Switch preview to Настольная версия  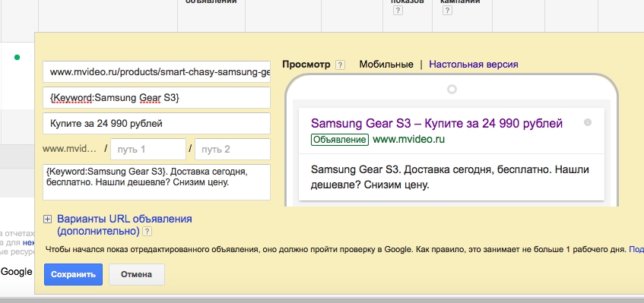474,65
